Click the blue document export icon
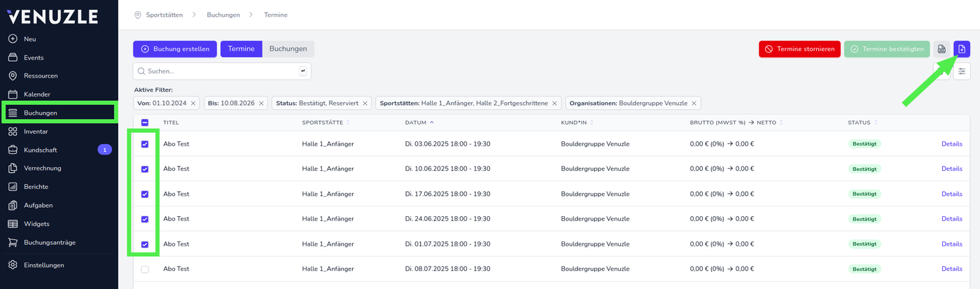This screenshot has width=980, height=289. coord(962,49)
